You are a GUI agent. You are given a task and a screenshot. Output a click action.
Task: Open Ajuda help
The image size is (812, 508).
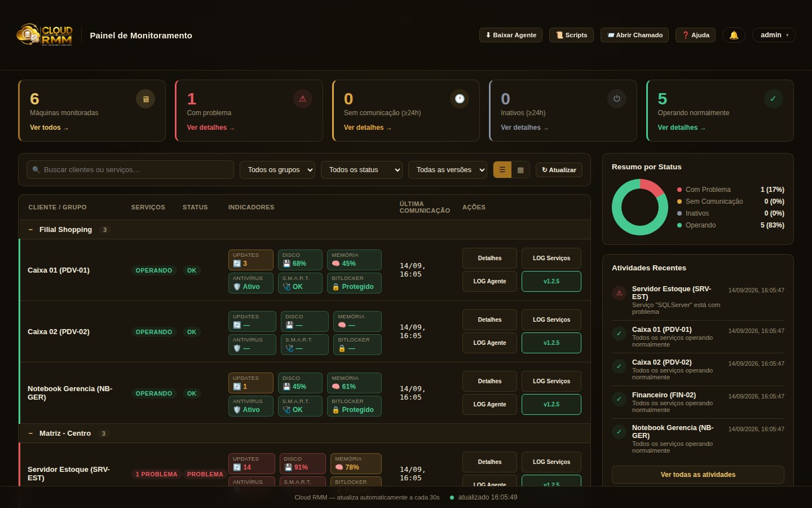tap(696, 35)
